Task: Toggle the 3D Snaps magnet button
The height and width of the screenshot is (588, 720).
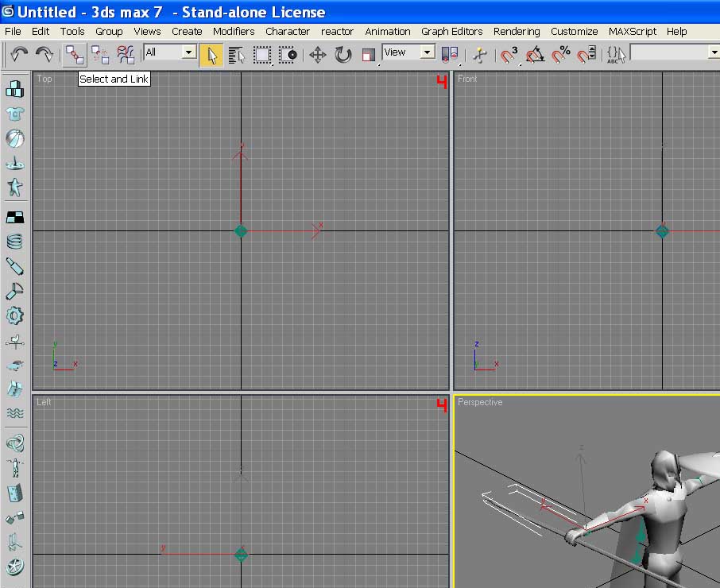Action: coord(509,55)
